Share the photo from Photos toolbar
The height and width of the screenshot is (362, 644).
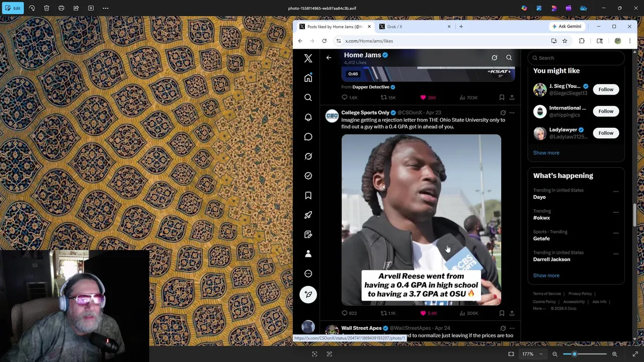[76, 8]
